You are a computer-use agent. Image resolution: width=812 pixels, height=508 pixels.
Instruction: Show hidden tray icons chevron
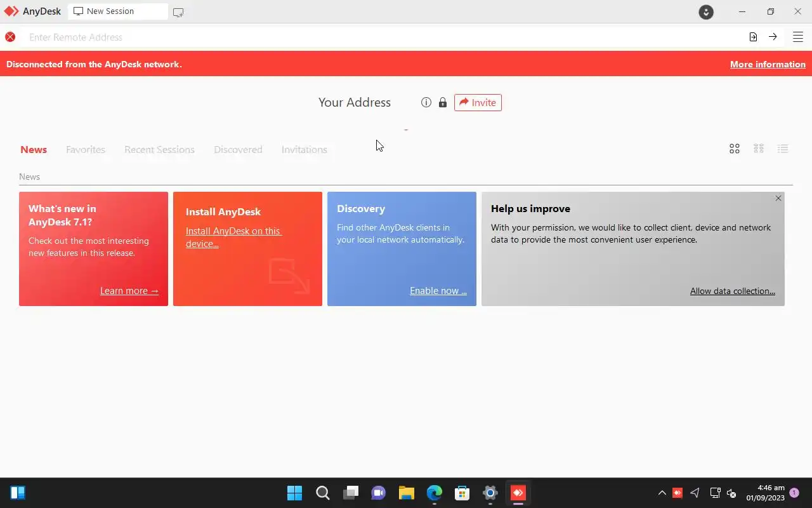(x=662, y=493)
